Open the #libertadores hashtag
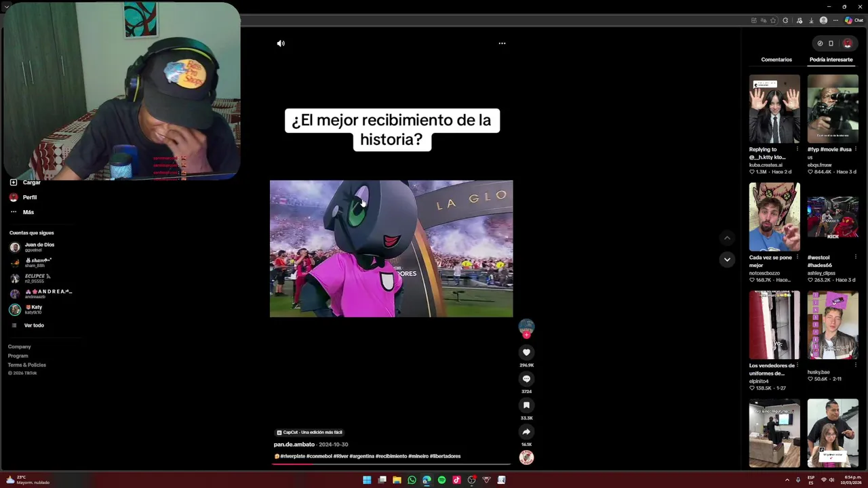 click(445, 456)
